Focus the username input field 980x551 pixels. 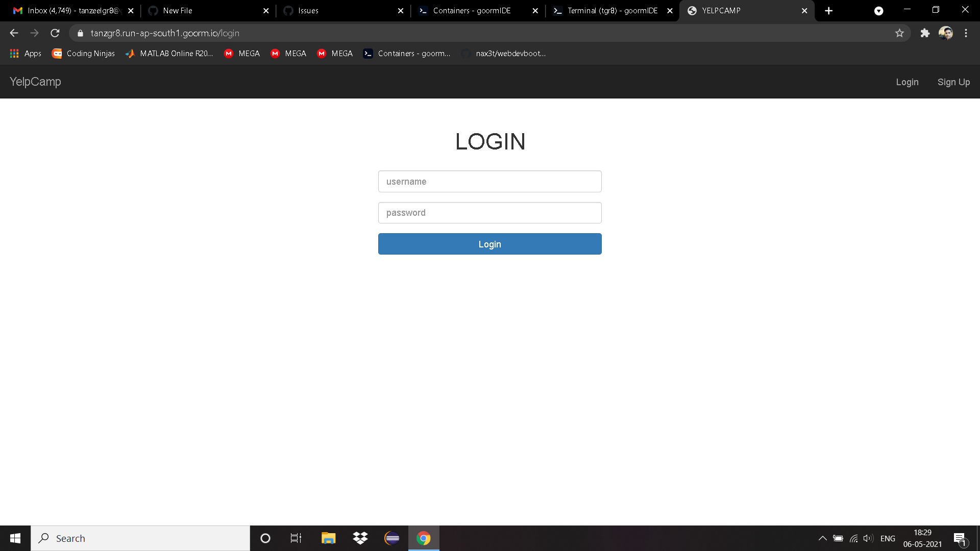[x=489, y=182]
